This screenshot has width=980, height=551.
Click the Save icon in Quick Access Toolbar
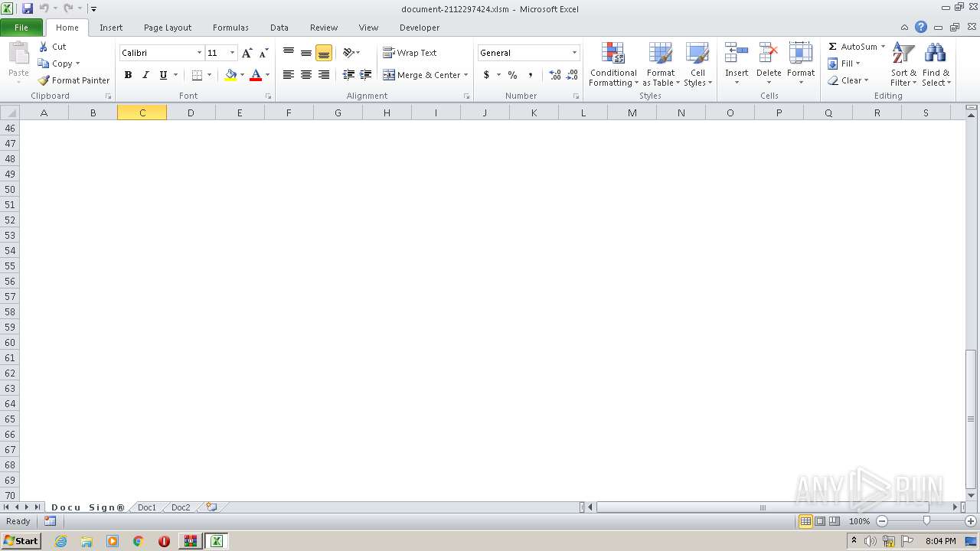tap(28, 8)
